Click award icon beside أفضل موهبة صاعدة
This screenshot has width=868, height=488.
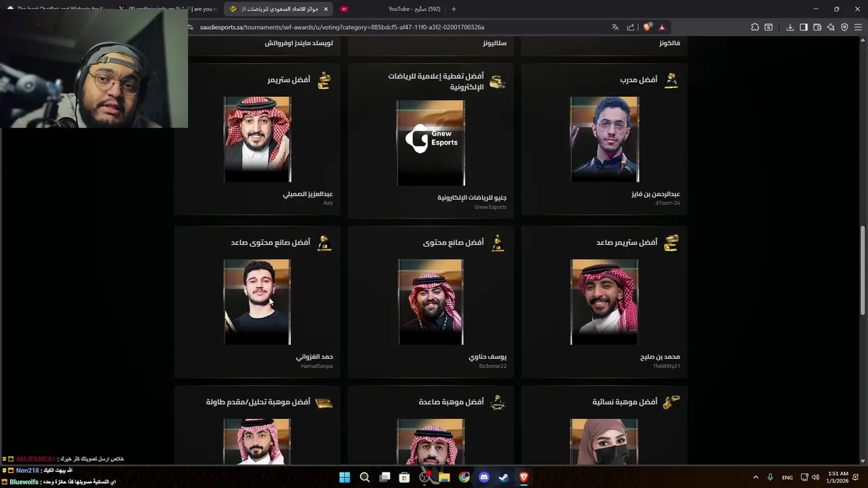[498, 403]
